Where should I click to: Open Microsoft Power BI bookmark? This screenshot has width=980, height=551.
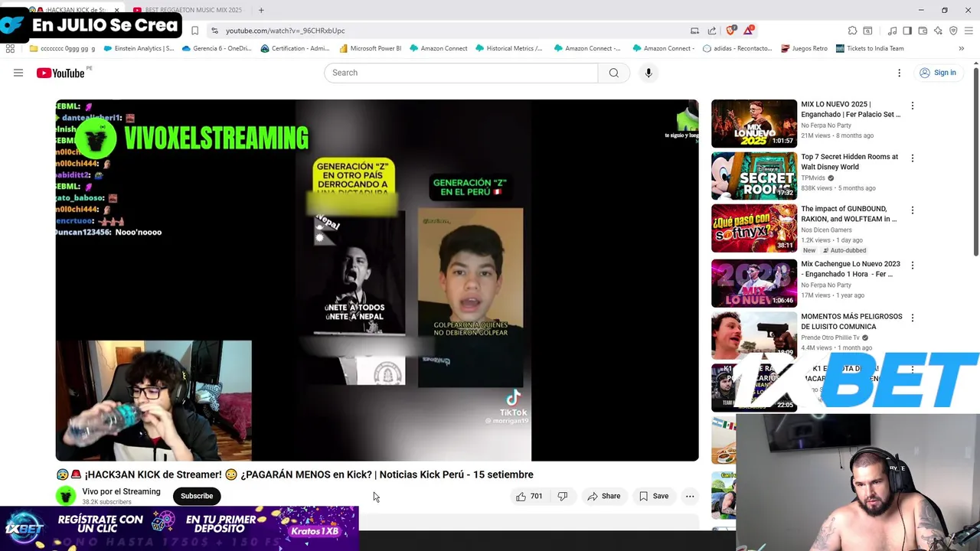[371, 48]
